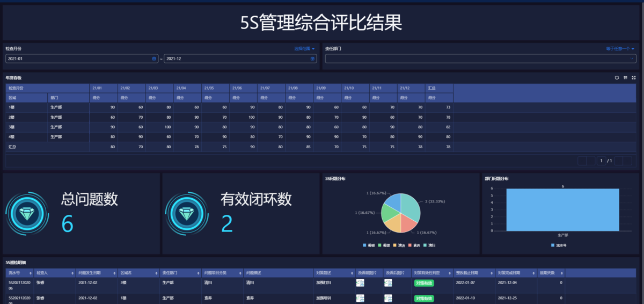Sort the 问题发生日期 column with its arrow

pos(115,273)
